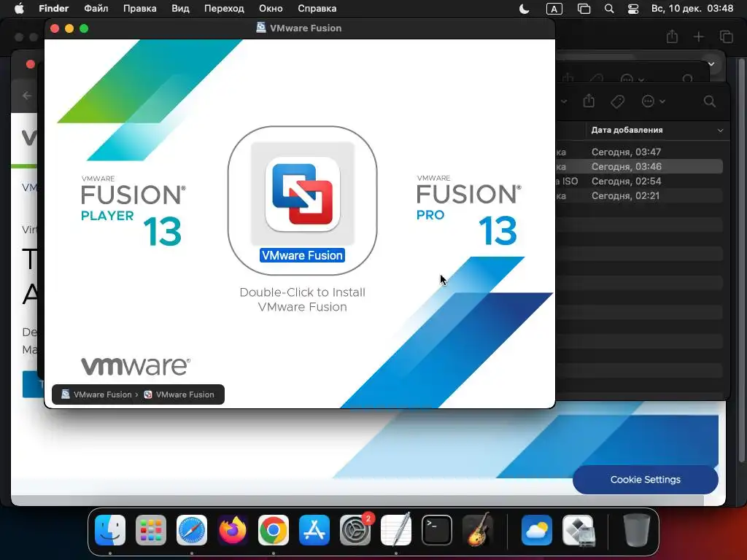
Task: Open the cloud weather app in Dock
Action: [x=536, y=530]
